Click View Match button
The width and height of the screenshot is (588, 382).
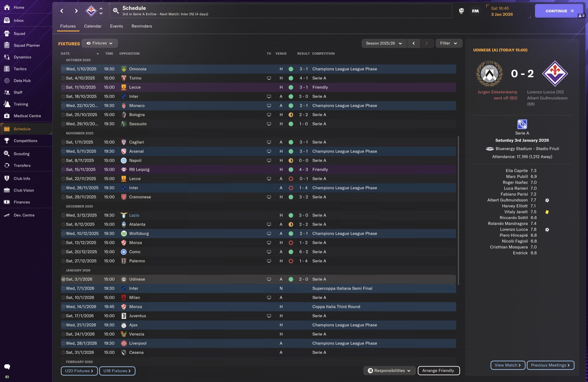tap(508, 365)
